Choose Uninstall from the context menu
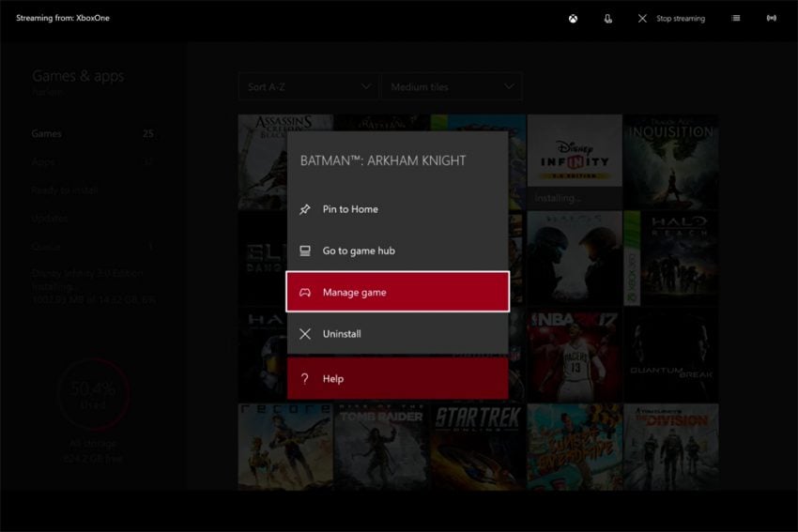Image resolution: width=798 pixels, height=532 pixels. click(397, 334)
